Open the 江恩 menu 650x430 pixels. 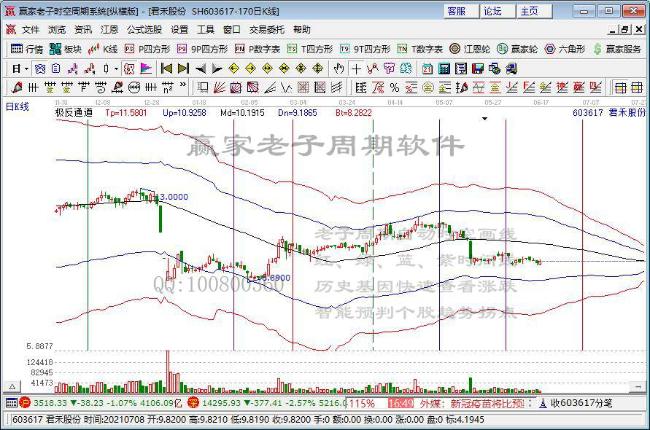click(109, 29)
